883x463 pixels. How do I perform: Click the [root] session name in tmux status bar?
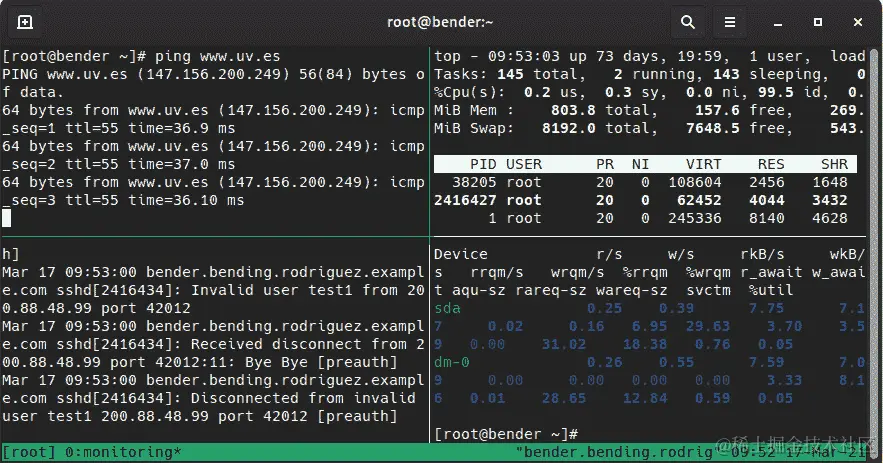[x=29, y=452]
